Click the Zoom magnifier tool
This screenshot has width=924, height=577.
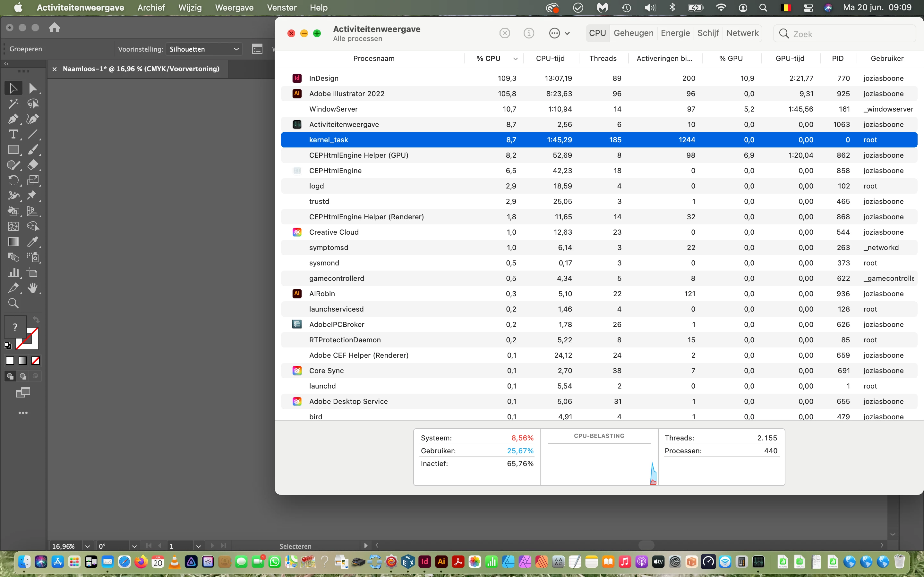pos(13,303)
